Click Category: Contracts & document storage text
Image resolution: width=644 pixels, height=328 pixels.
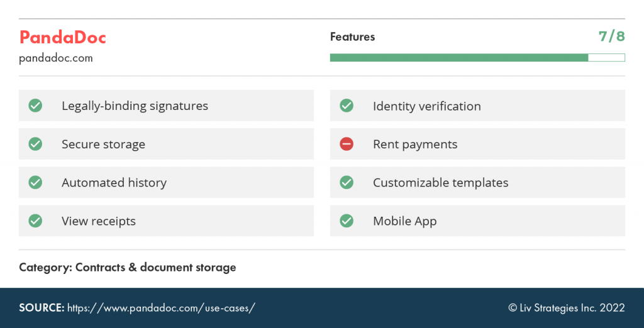(x=127, y=268)
